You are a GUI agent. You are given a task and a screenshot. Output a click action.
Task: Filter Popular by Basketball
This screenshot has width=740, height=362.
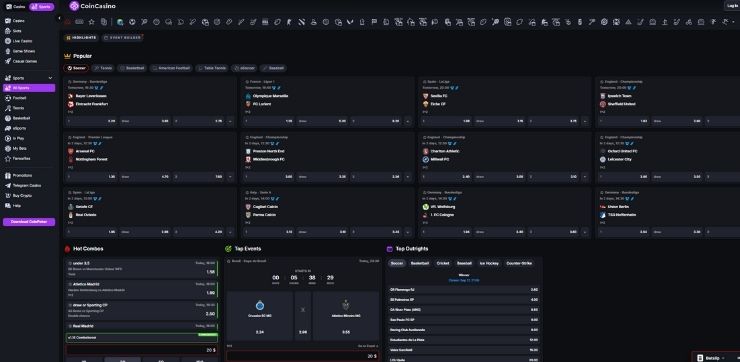pos(132,68)
